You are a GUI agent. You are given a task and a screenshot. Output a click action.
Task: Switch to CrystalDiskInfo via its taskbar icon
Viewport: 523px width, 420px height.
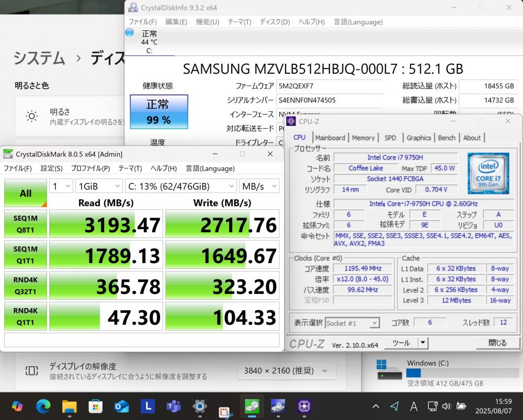pyautogui.click(x=278, y=406)
